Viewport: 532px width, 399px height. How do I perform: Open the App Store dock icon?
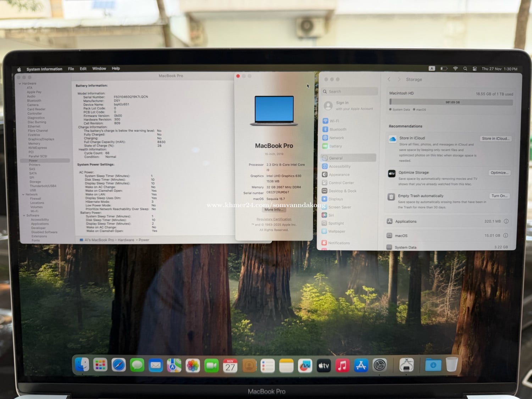pyautogui.click(x=361, y=365)
